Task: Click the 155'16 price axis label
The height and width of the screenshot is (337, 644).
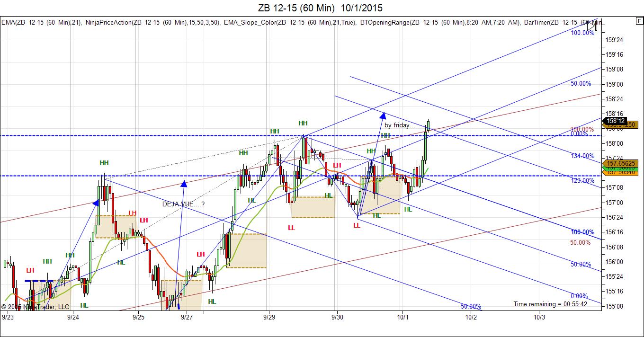Action: coord(615,291)
